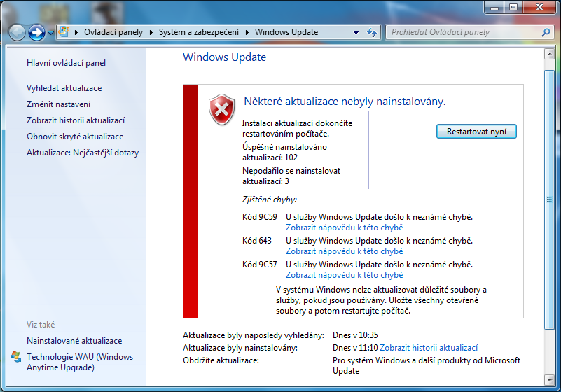Viewport: 561px width, 392px height.
Task: Click text 'Kód 643'
Action: 257,241
